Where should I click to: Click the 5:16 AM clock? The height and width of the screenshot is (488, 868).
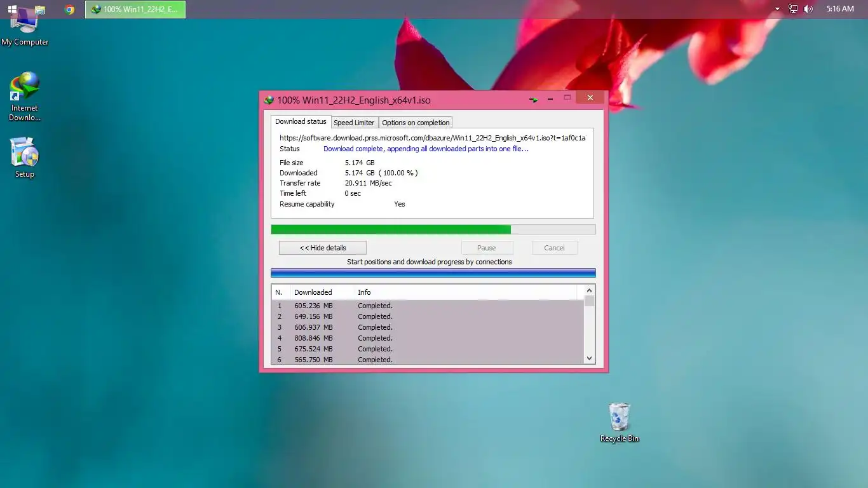click(x=840, y=10)
